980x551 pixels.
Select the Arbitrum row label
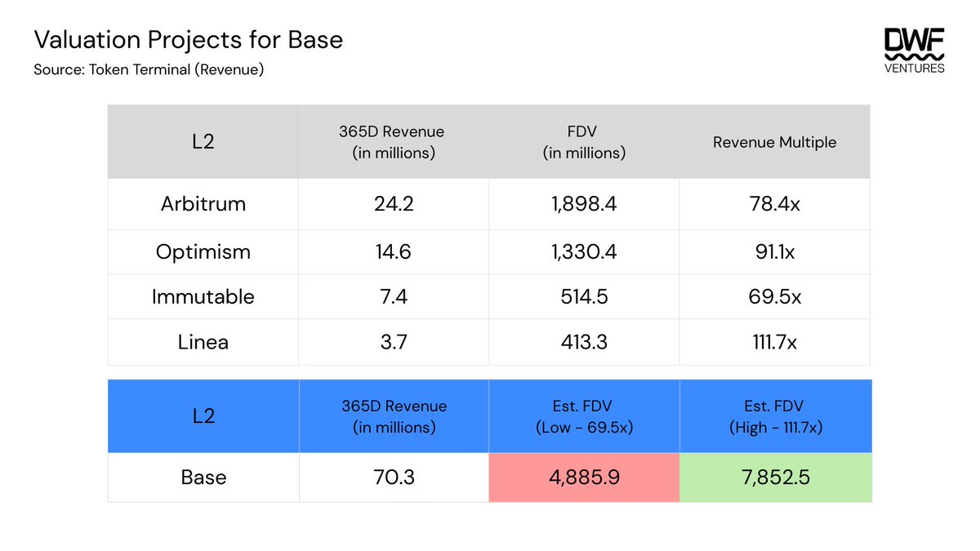tap(202, 204)
